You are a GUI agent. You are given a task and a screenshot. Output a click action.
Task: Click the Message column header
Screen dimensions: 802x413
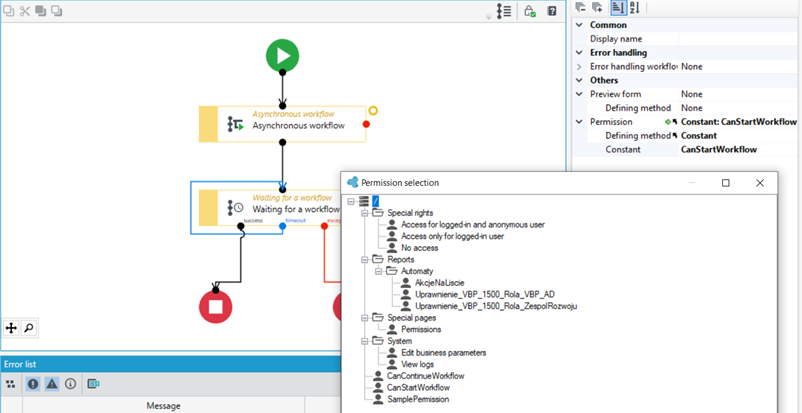163,405
